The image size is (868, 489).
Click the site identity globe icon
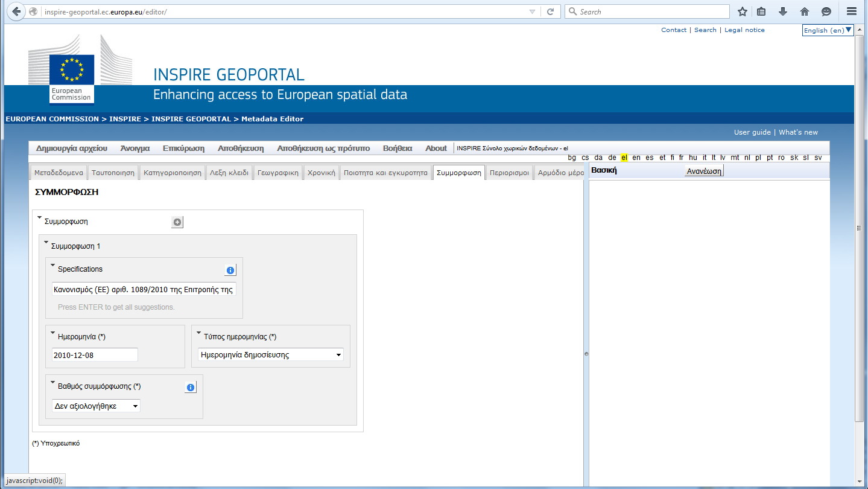tap(33, 11)
